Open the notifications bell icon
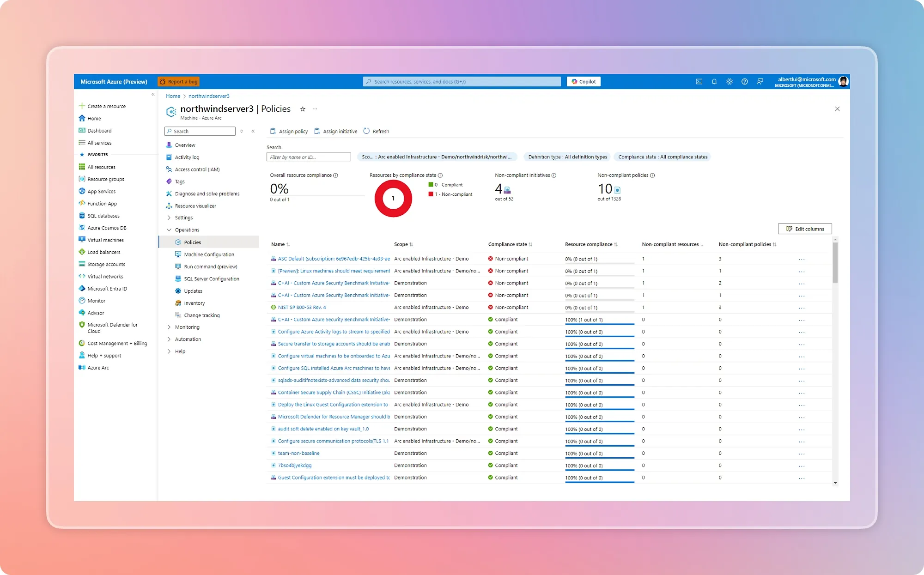The height and width of the screenshot is (575, 924). (714, 82)
